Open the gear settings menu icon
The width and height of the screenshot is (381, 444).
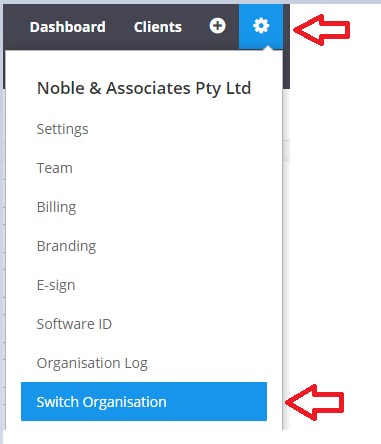pyautogui.click(x=261, y=26)
